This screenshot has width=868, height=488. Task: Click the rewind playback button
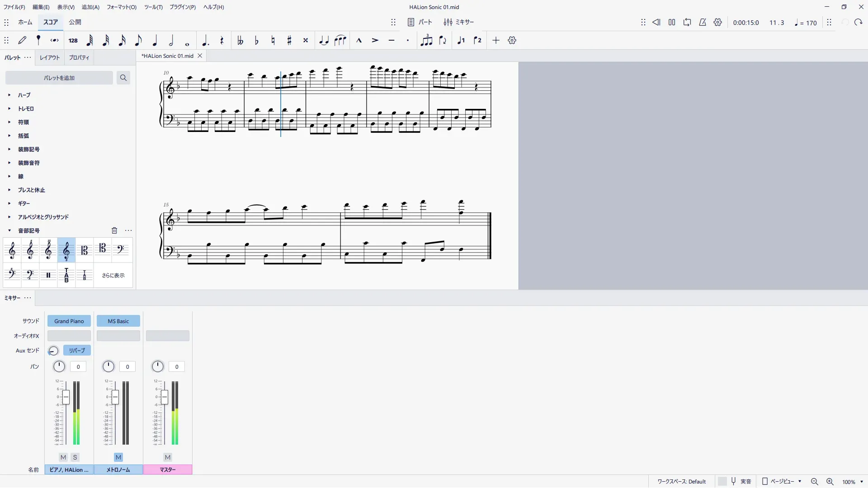[x=656, y=22]
